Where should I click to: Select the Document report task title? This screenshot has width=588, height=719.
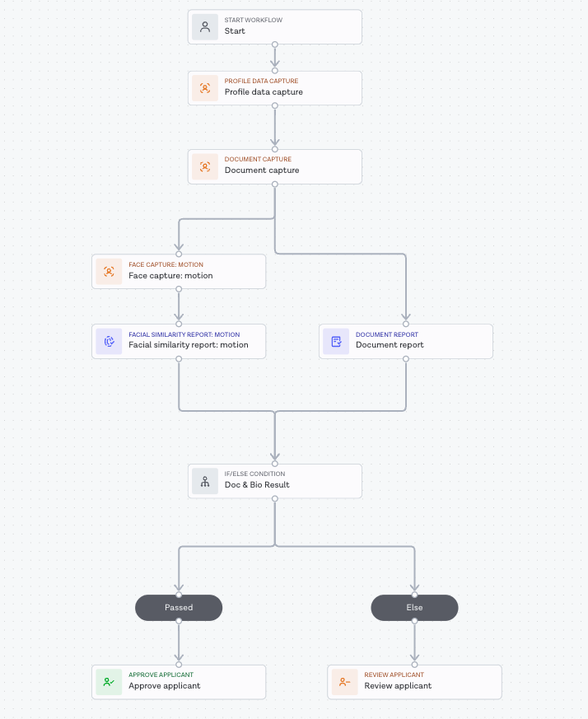[x=390, y=345]
